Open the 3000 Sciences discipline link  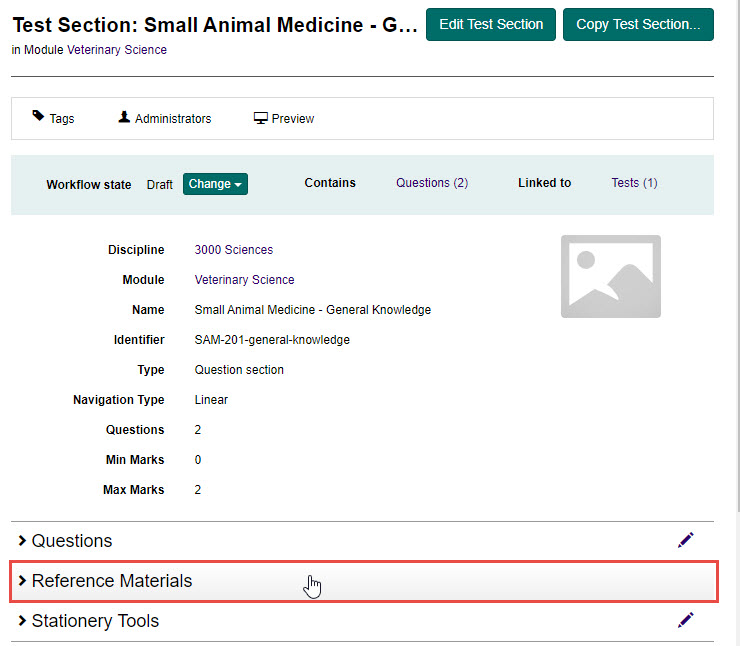(233, 250)
